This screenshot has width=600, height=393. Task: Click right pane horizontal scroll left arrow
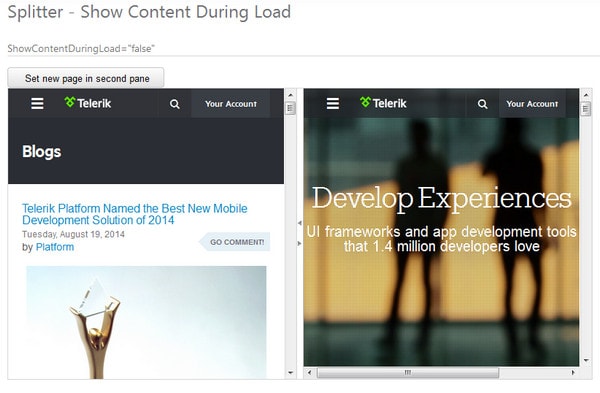point(309,372)
